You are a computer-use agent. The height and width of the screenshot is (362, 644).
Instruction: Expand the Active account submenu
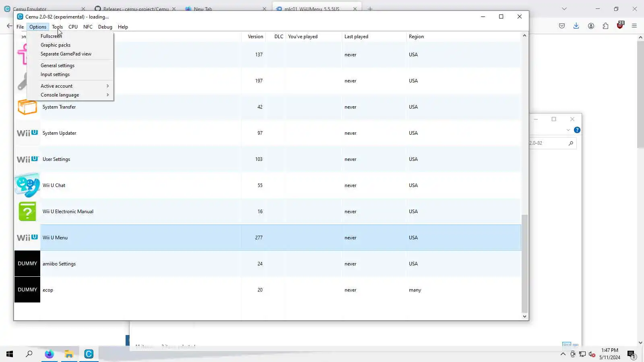70,86
